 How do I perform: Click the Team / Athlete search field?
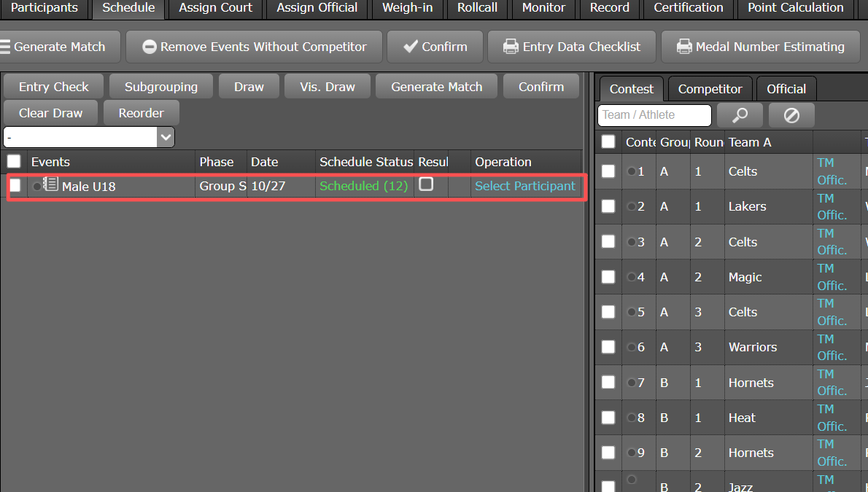[x=654, y=115]
